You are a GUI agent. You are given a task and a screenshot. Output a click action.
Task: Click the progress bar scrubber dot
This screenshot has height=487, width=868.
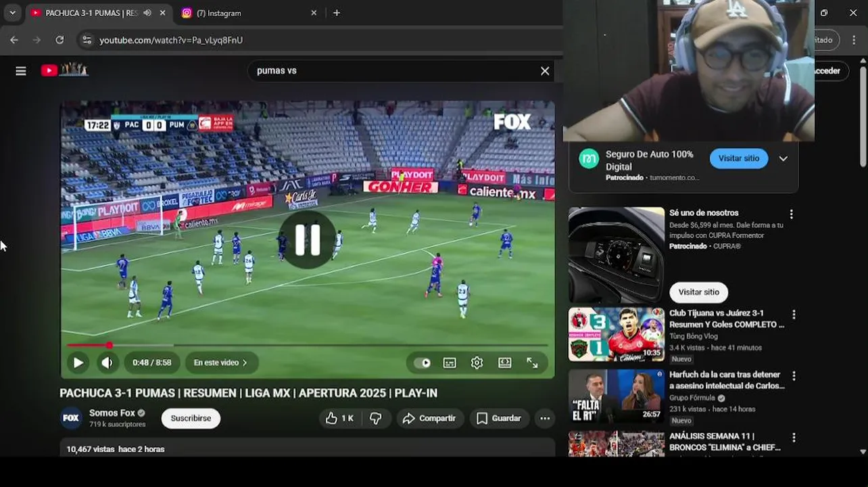(x=109, y=345)
